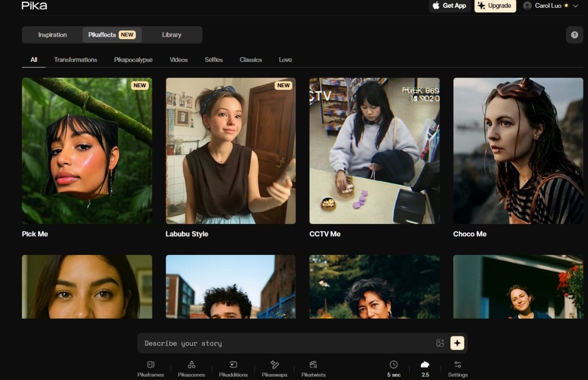Click the Pikaframes tool icon

(x=150, y=365)
